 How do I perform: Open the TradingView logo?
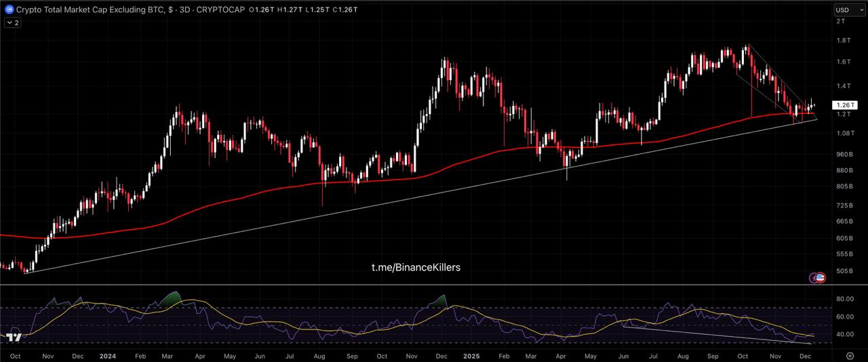(12, 337)
